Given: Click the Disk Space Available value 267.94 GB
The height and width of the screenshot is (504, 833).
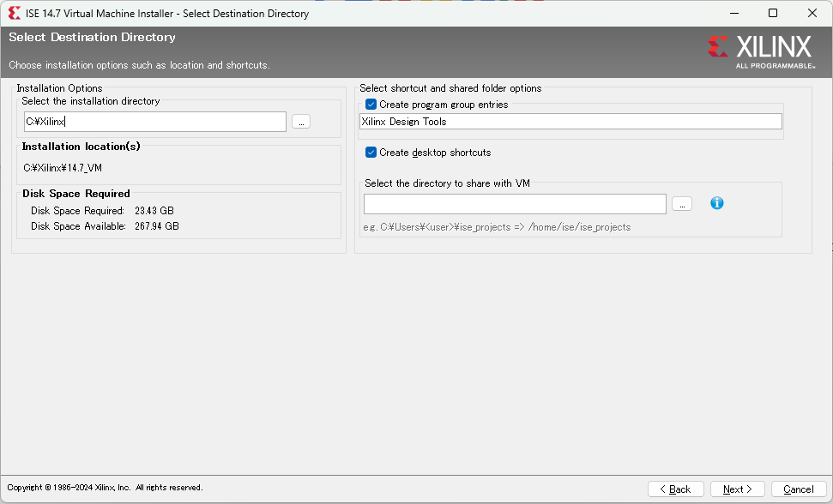Looking at the screenshot, I should (x=157, y=226).
